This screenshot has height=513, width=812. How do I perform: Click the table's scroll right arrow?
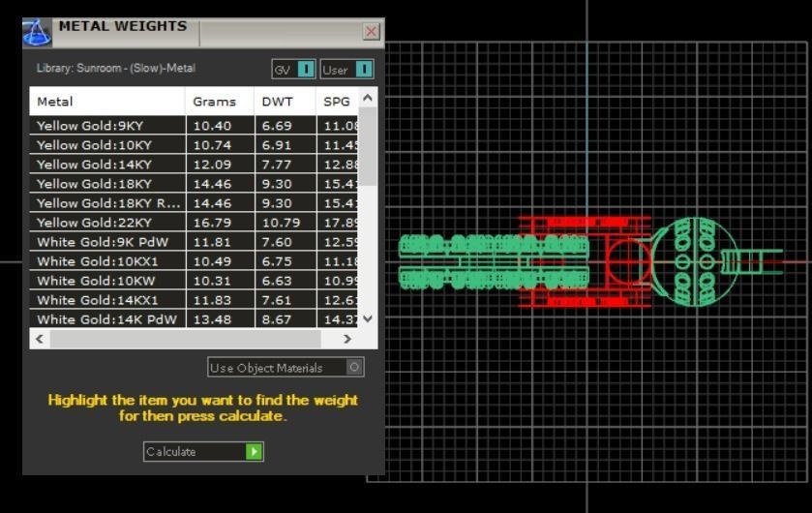(x=347, y=339)
